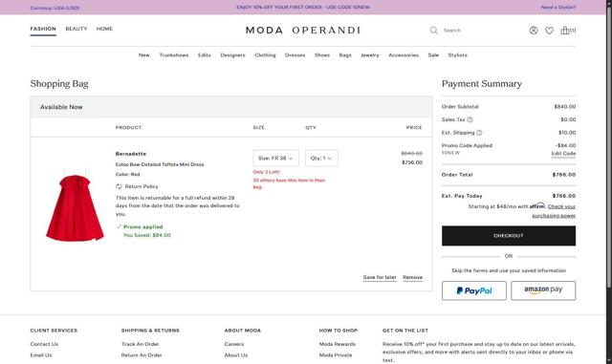Click the Checkout button
The image size is (612, 364).
tap(509, 236)
